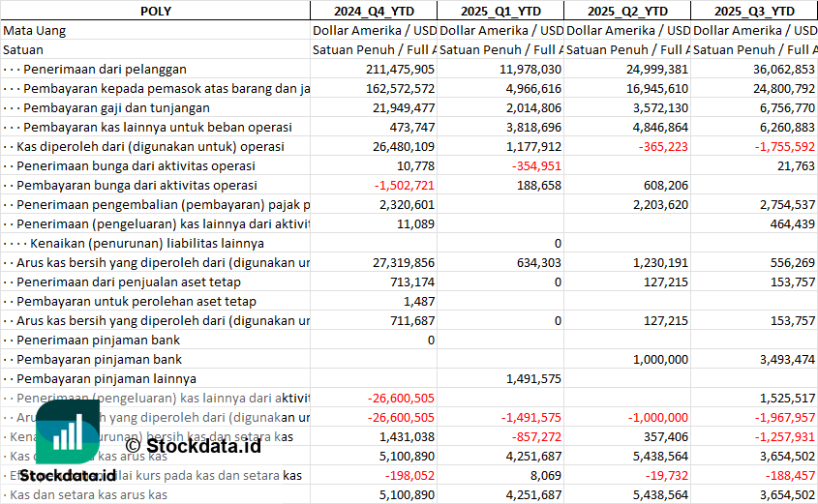Click cell showing 27,319,856
The image size is (818, 504).
pos(374,263)
